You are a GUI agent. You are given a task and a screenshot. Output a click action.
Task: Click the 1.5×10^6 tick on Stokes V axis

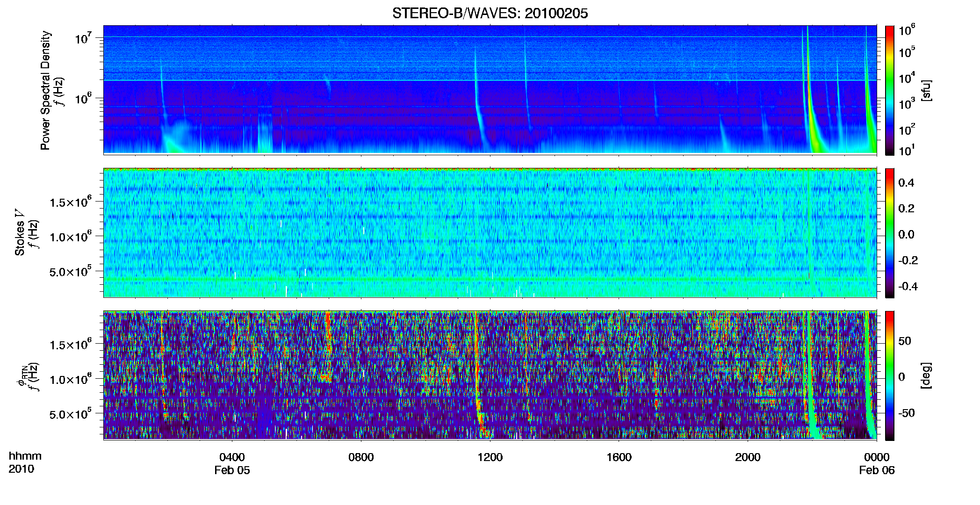pos(70,202)
